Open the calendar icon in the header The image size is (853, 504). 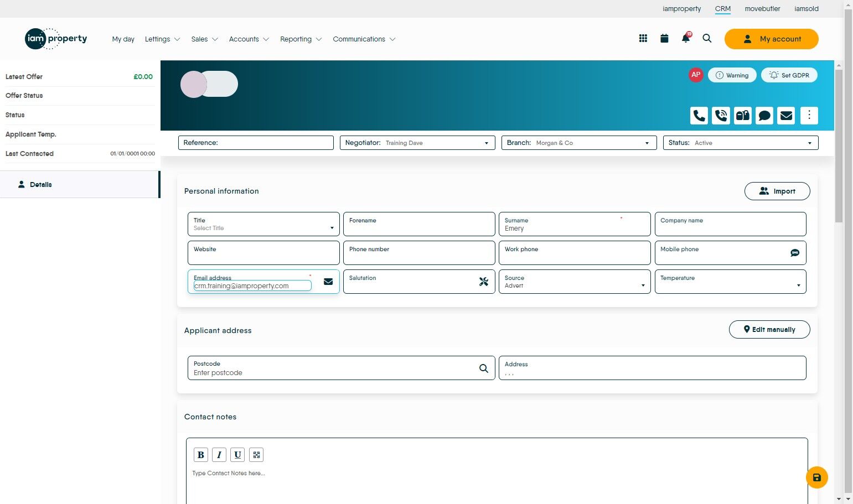click(x=664, y=38)
